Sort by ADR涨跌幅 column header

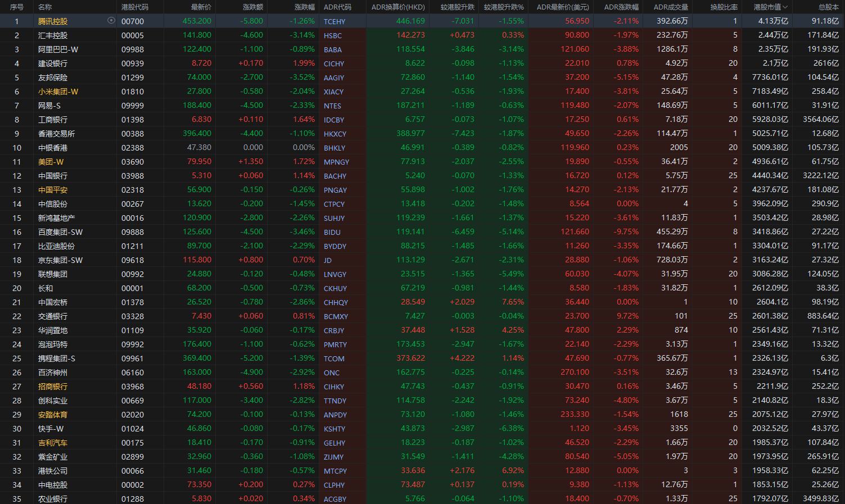[621, 7]
